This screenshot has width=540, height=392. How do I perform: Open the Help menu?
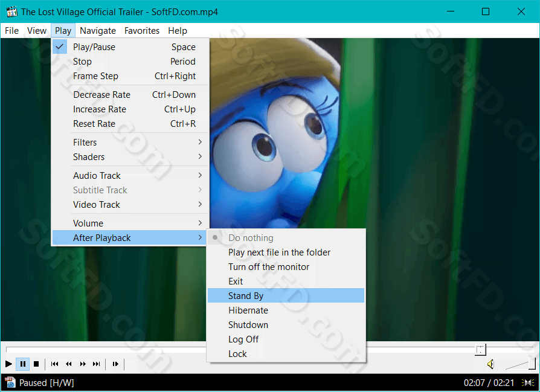tap(178, 31)
